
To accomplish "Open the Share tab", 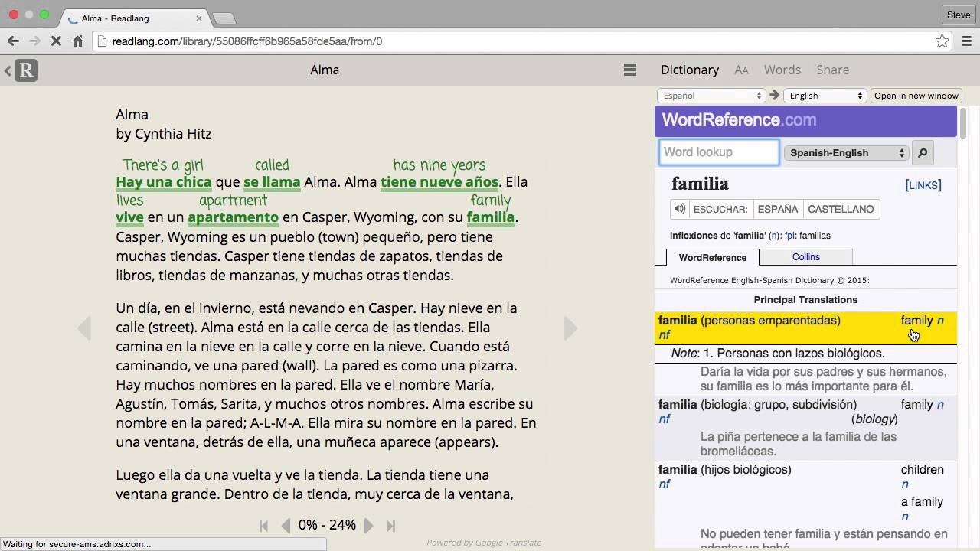I will 832,70.
